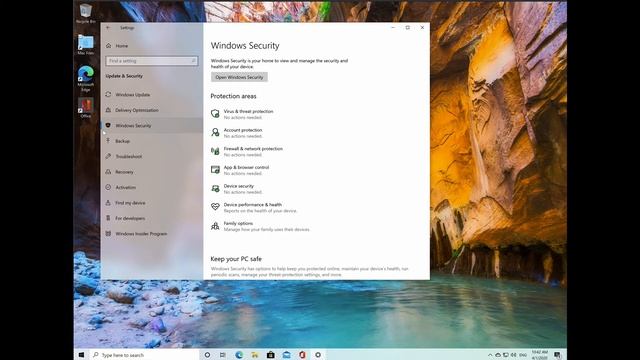Open Office from the taskbar
Viewport: 640px width, 360px height.
tap(302, 355)
